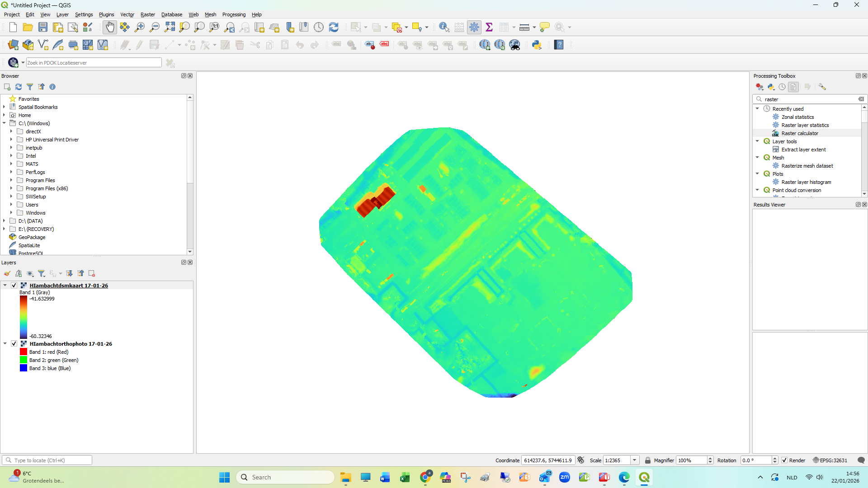Select the Pan Map hand tool
Screen dimensions: 868x488
click(x=110, y=27)
